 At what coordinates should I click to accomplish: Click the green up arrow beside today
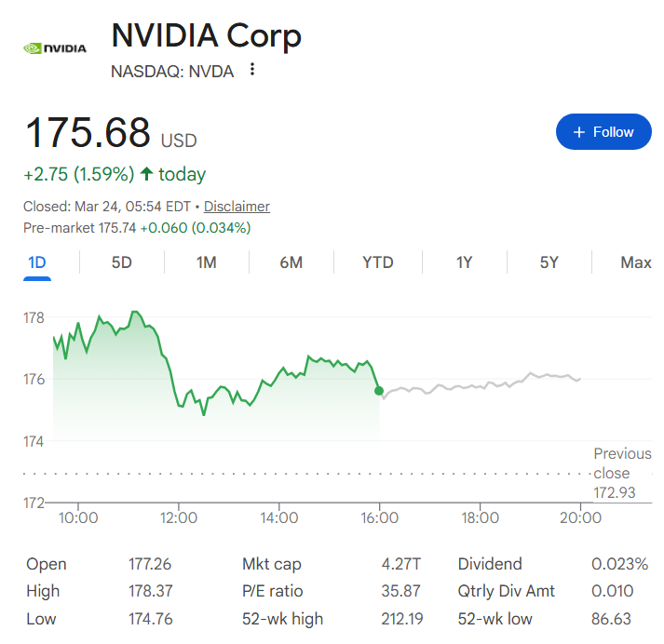point(146,174)
